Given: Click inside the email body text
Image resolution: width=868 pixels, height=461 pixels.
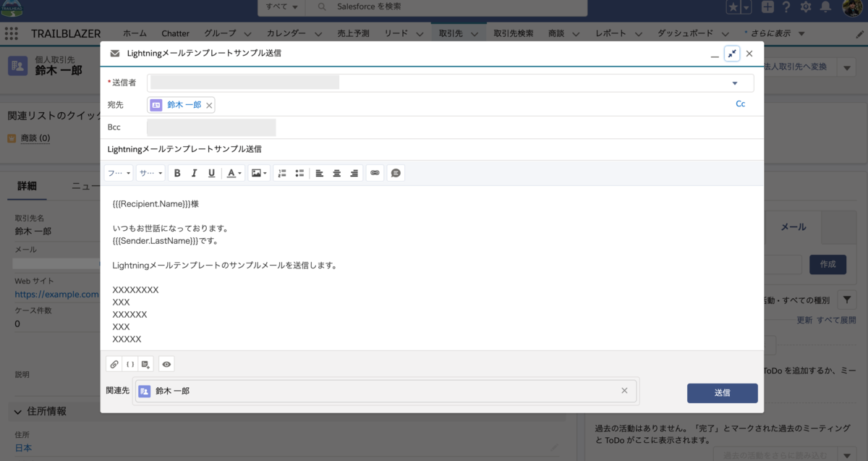Looking at the screenshot, I should (432, 268).
